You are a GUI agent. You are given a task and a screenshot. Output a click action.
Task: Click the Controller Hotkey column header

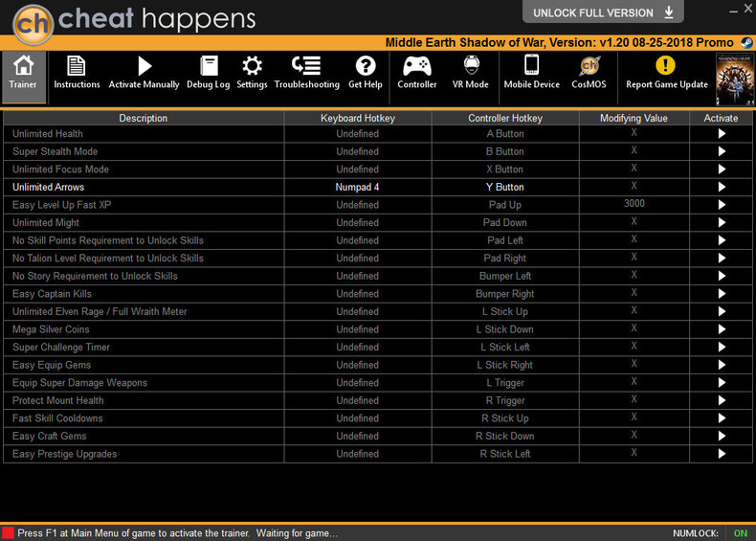tap(505, 118)
